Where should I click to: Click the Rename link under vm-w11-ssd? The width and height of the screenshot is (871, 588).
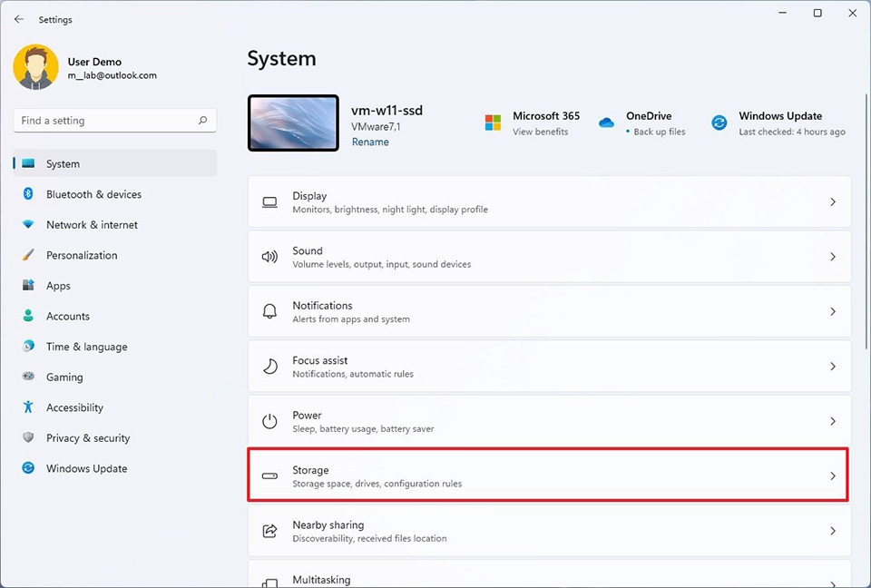370,142
